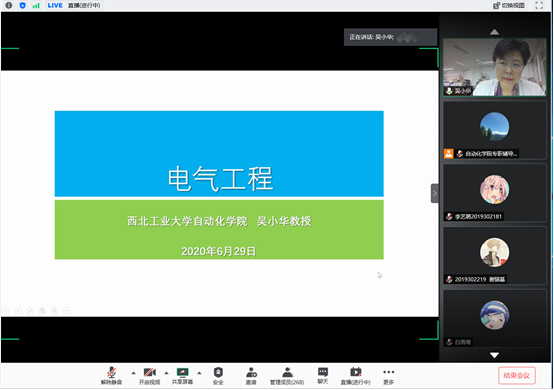The width and height of the screenshot is (554, 390).
Task: Click the Share Screen (共享屏幕) icon
Action: (182, 372)
